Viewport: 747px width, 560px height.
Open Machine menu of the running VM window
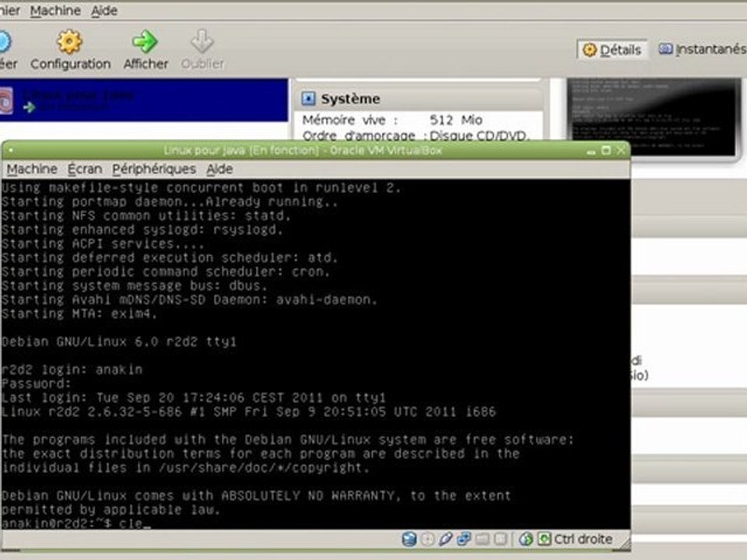32,169
